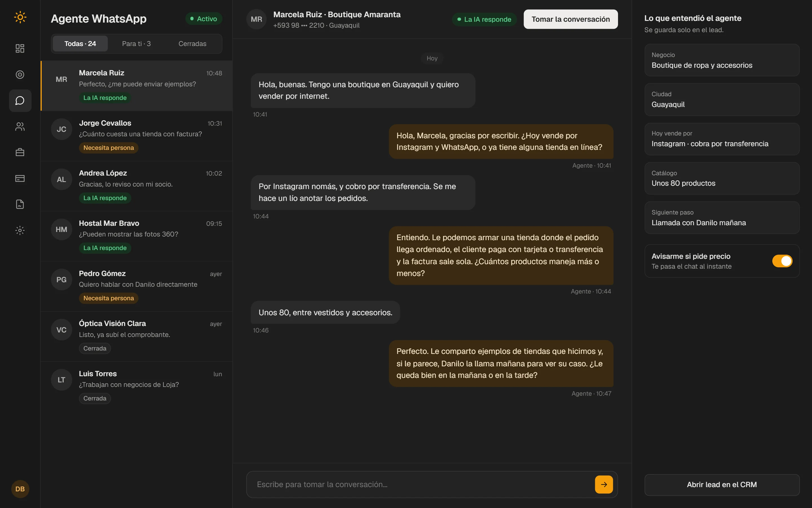Open Andrea López conversation
Image resolution: width=812 pixels, height=508 pixels.
tap(136, 186)
